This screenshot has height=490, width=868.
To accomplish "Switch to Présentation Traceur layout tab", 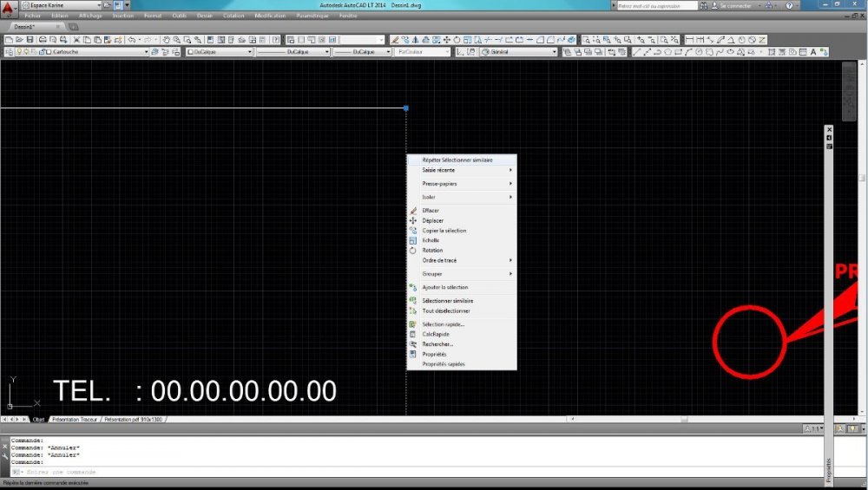I will point(74,420).
